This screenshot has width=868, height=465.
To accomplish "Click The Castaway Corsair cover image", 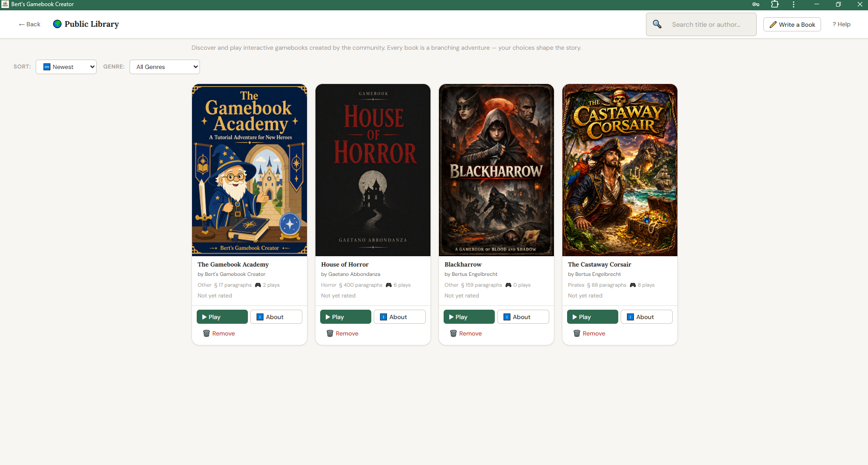I will coord(620,170).
